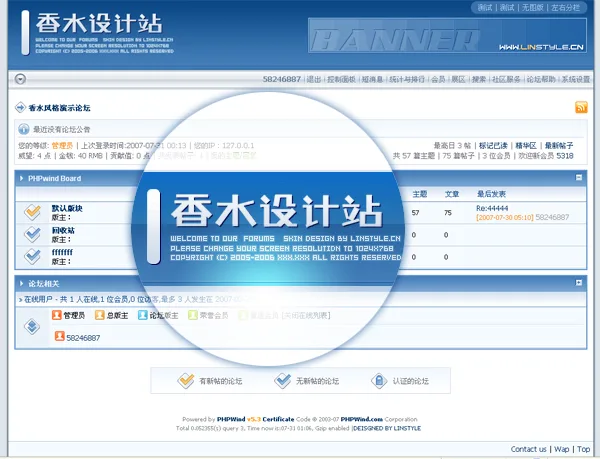Screen dimensions: 600x459
Task: Click the 管理员 rank link
Action: [x=62, y=145]
